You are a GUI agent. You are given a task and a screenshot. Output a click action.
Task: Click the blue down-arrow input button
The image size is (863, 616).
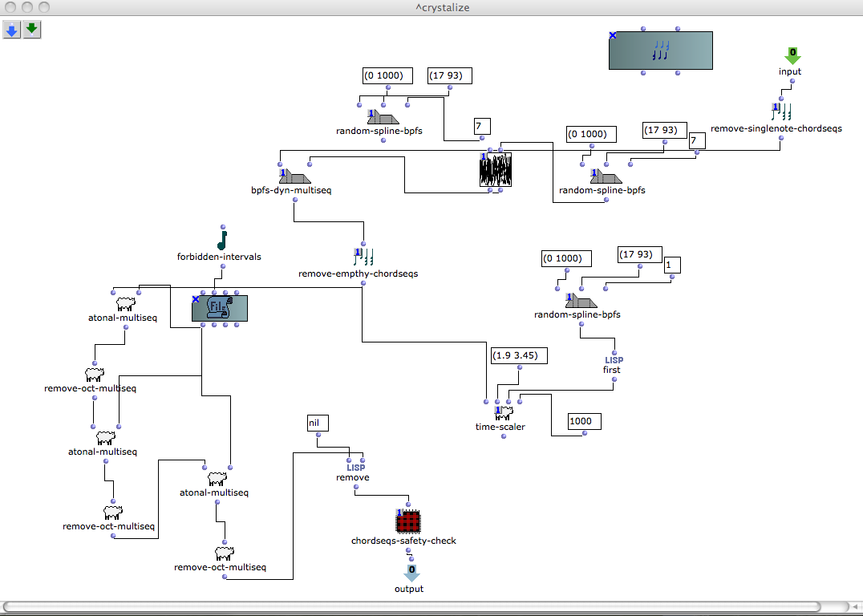[x=12, y=30]
